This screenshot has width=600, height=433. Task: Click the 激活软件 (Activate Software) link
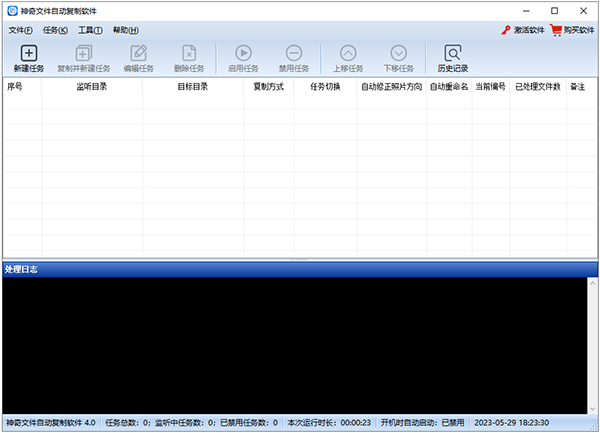[x=524, y=30]
